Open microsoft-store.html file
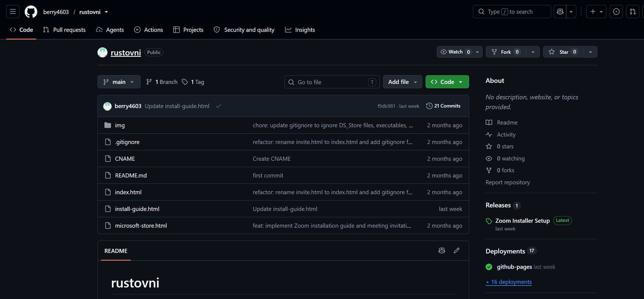644x299 pixels. [141, 226]
